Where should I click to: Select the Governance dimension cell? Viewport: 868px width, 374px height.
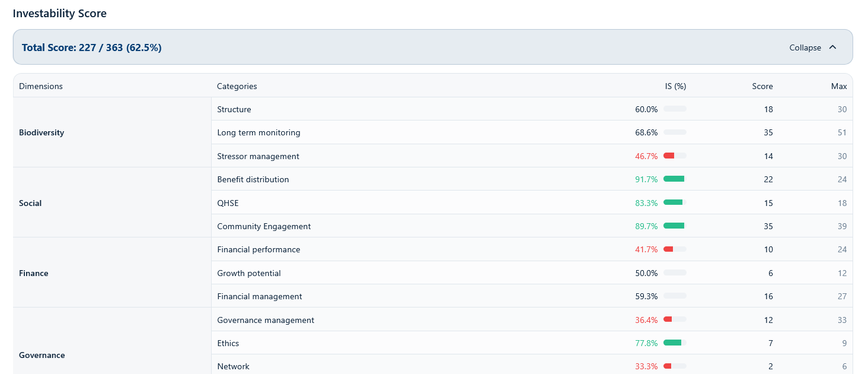pyautogui.click(x=42, y=355)
